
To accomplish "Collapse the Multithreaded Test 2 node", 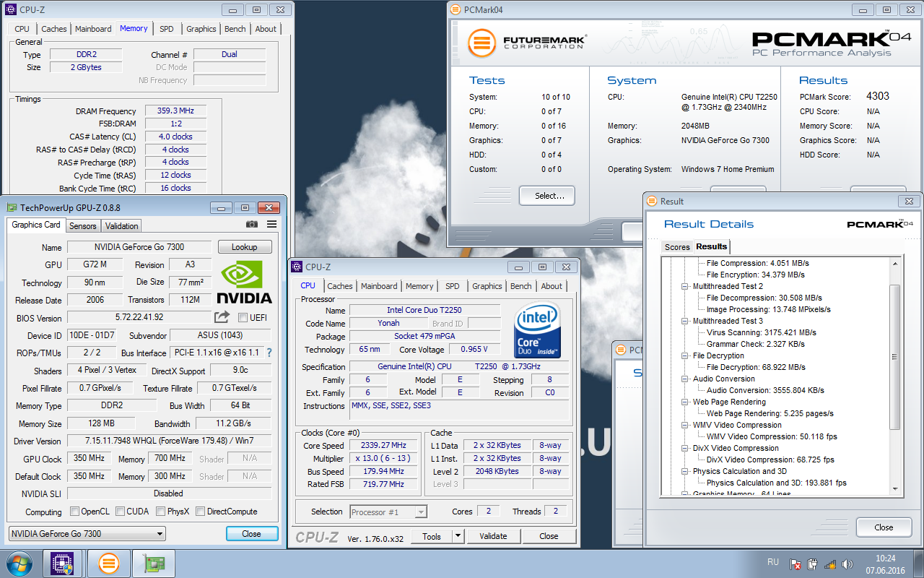I will (x=686, y=287).
